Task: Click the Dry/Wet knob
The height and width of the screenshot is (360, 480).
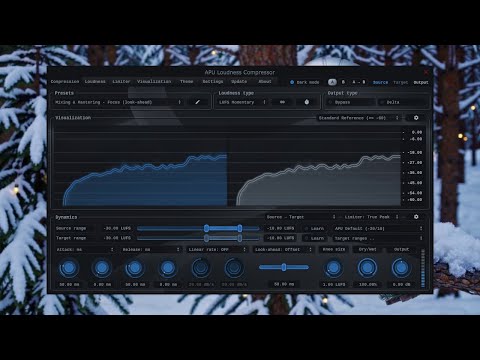Action: [x=367, y=268]
